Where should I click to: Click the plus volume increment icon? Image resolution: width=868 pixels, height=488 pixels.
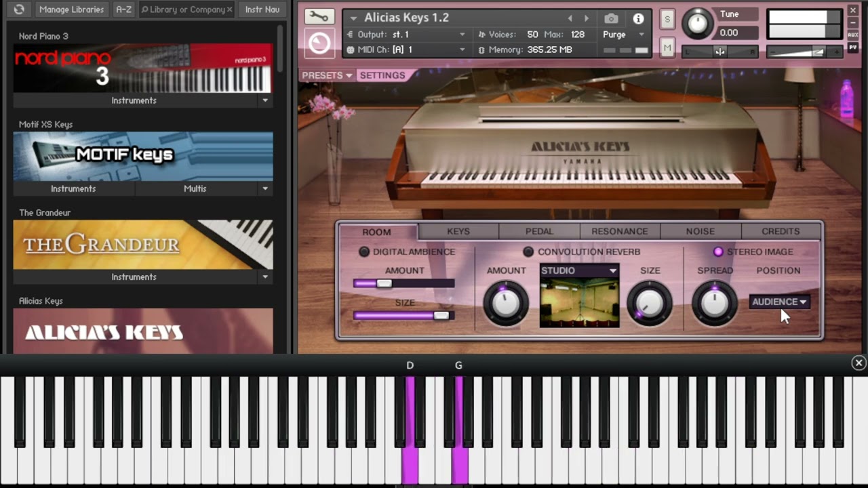tap(837, 52)
